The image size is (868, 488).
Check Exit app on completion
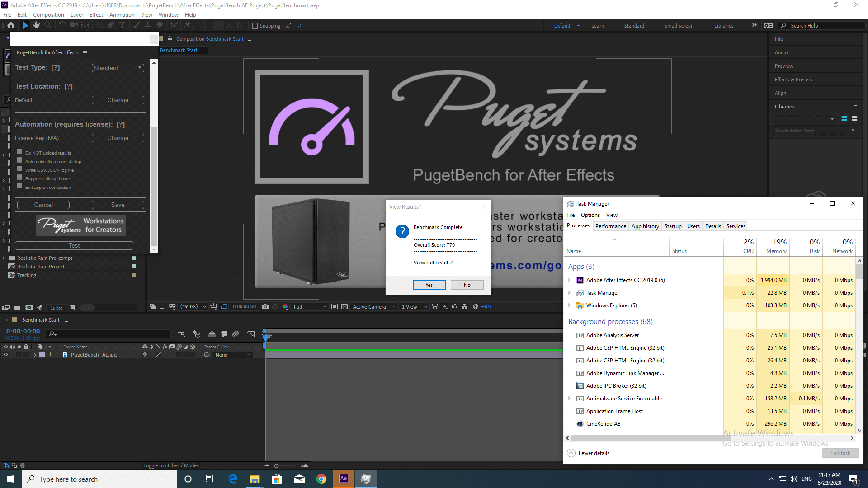pos(19,186)
